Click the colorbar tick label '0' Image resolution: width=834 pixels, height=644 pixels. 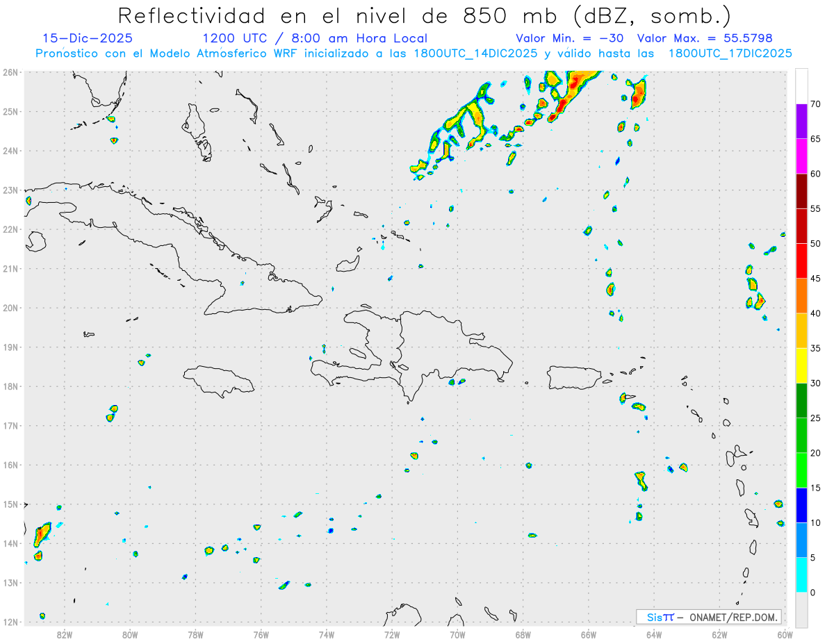812,593
